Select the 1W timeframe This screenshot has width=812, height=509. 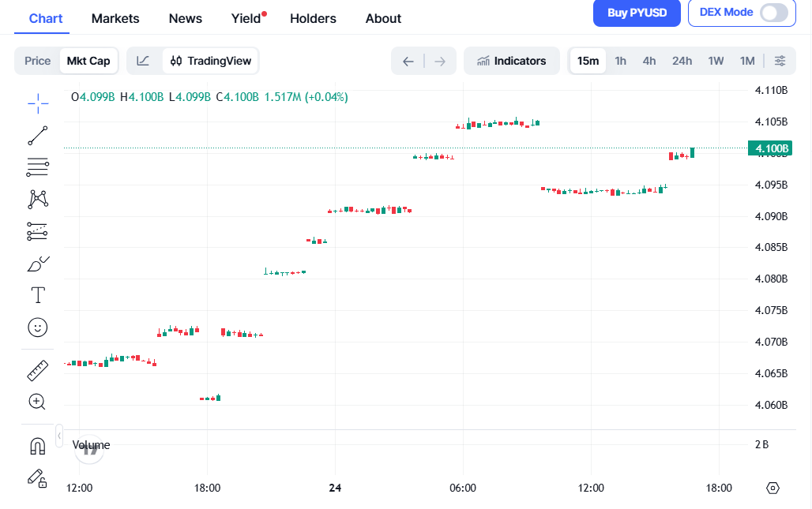point(716,60)
